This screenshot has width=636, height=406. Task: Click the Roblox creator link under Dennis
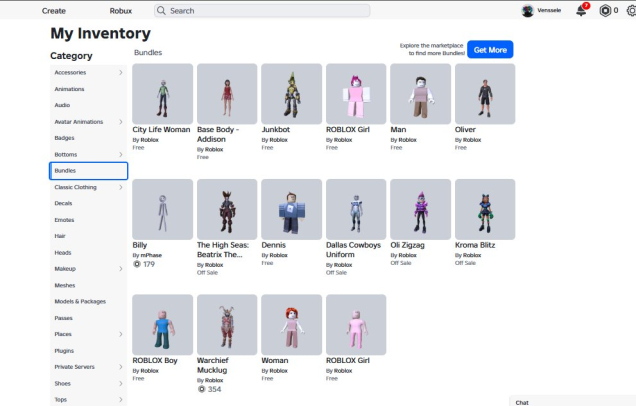pos(279,255)
